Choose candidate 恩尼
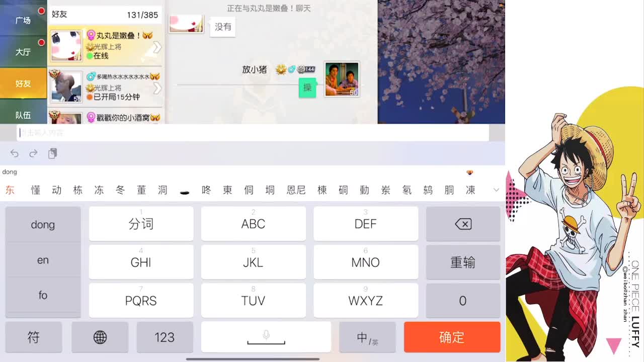This screenshot has height=362, width=644. tap(296, 190)
